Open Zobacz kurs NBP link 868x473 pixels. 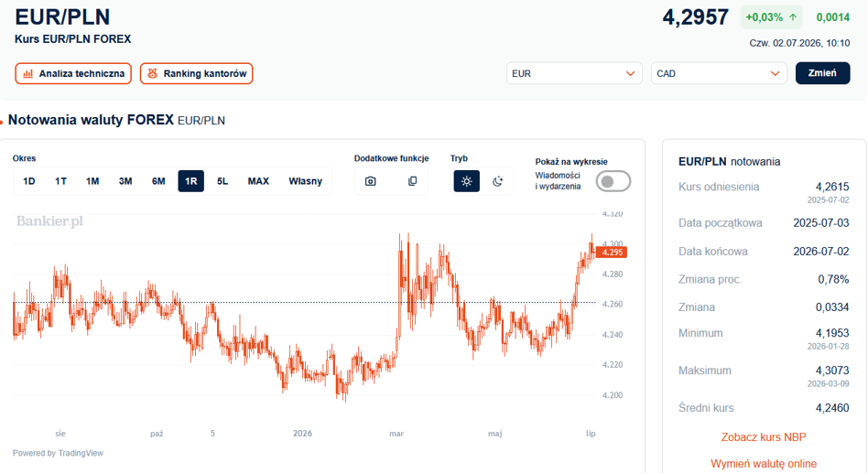click(x=764, y=437)
